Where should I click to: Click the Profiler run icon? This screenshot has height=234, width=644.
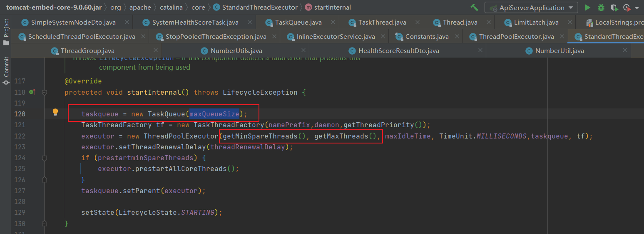627,8
